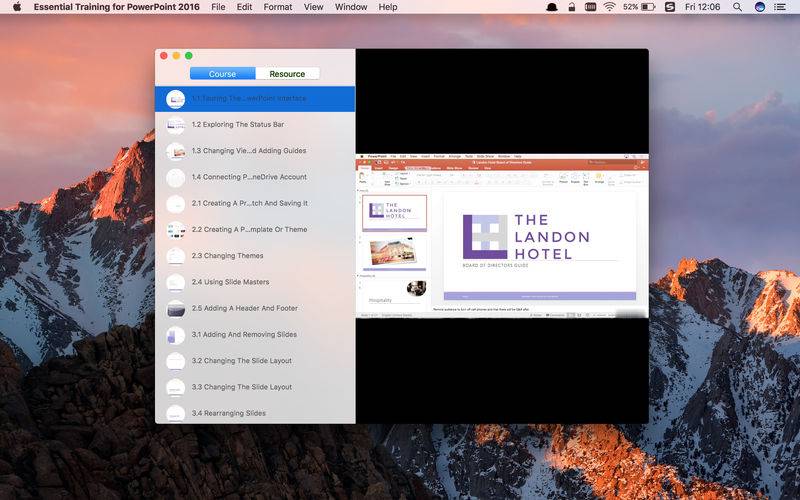800x500 pixels.
Task: Open lesson 2.3 Changing Themes
Action: pos(228,256)
